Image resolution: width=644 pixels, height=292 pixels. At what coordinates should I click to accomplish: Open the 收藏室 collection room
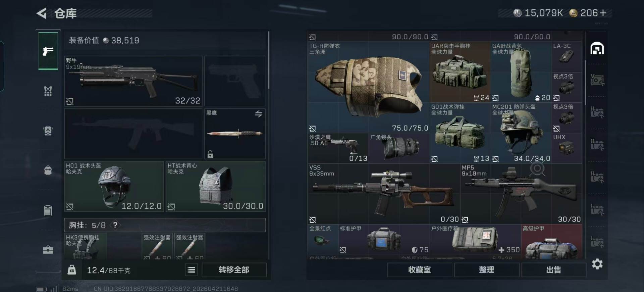[x=420, y=270]
